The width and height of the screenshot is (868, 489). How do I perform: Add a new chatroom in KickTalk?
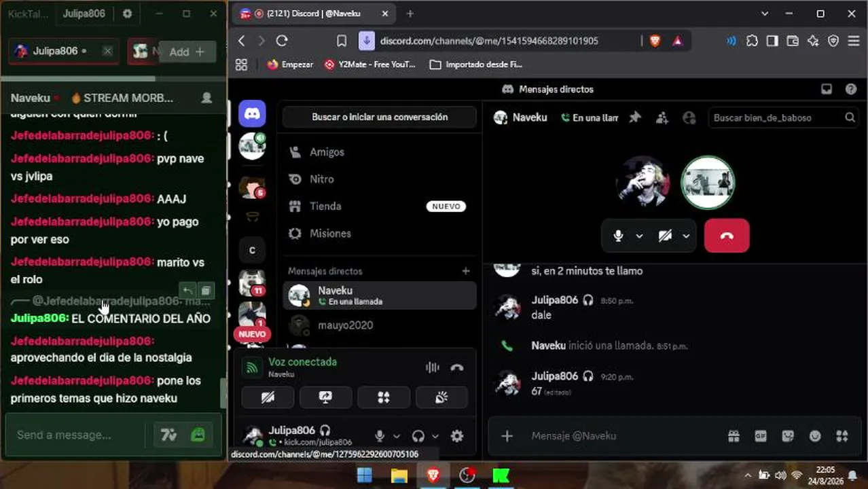(187, 52)
